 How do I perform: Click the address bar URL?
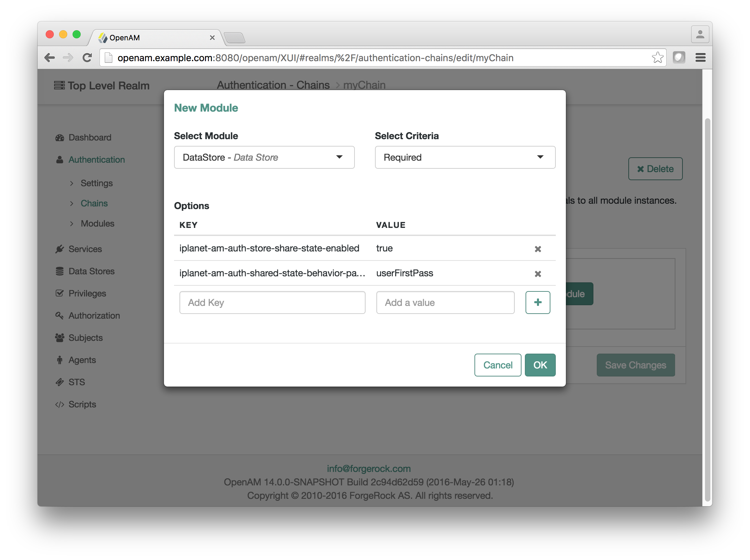pos(315,58)
